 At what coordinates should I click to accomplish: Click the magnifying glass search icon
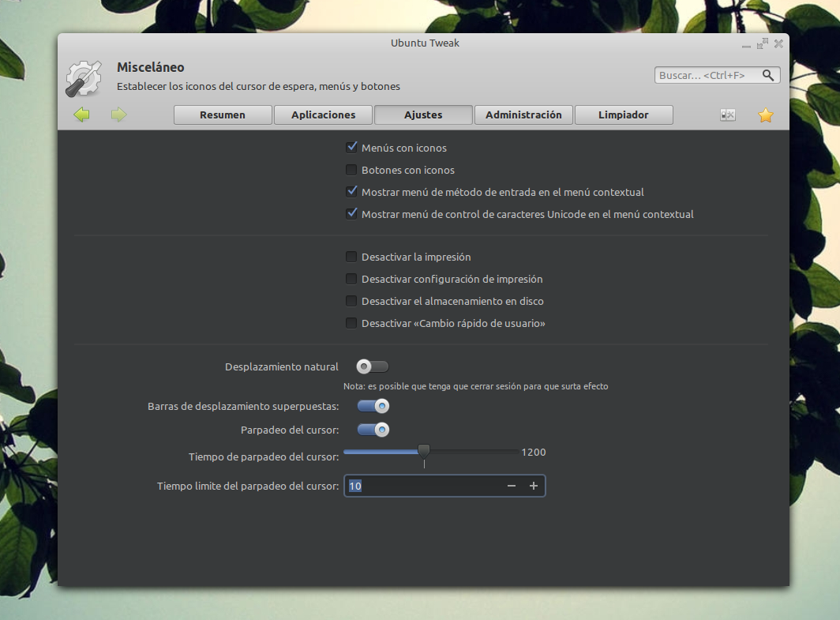point(767,75)
